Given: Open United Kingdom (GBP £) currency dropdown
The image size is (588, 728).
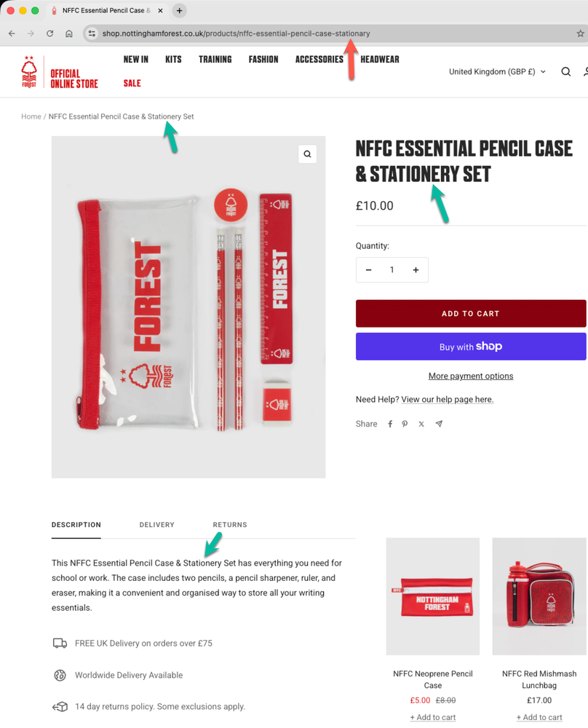Looking at the screenshot, I should (x=497, y=71).
